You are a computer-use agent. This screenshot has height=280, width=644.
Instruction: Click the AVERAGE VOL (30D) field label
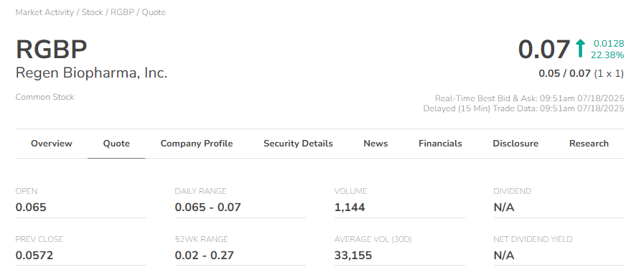coord(373,239)
